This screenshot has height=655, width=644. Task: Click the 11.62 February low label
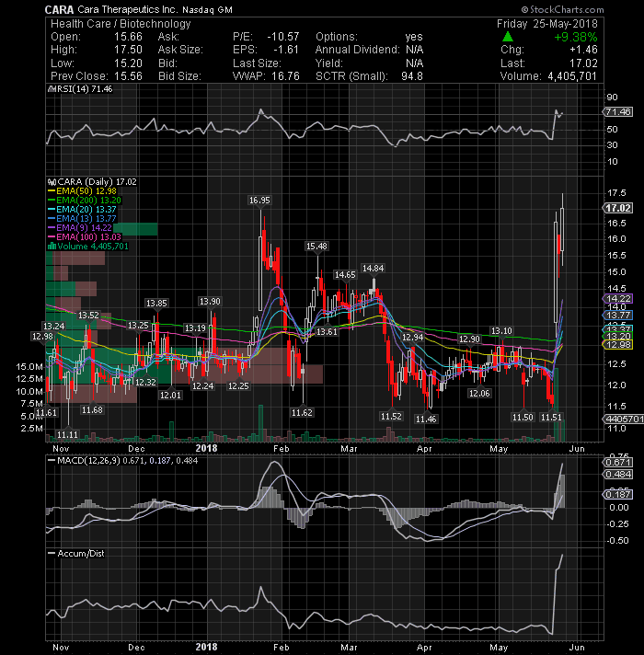coord(302,413)
